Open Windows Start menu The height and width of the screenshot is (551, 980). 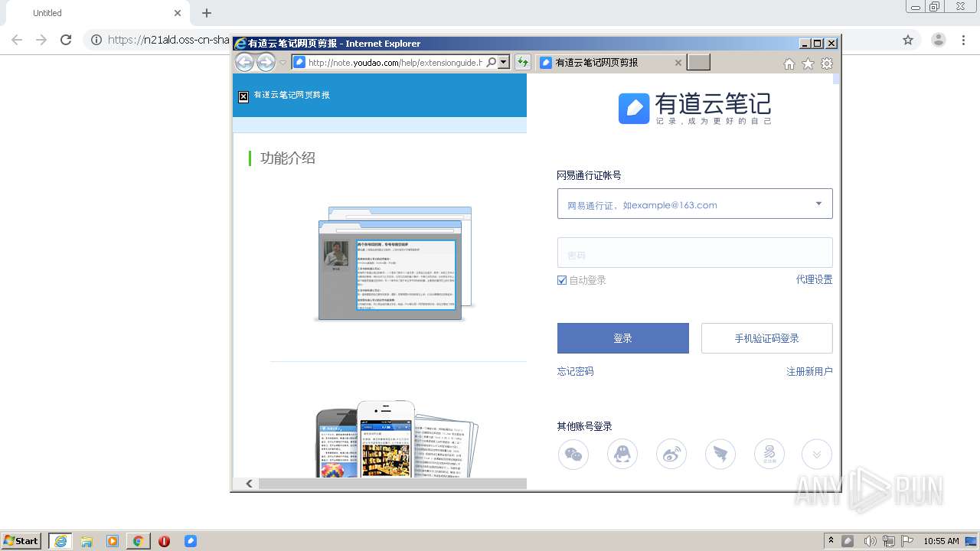21,540
